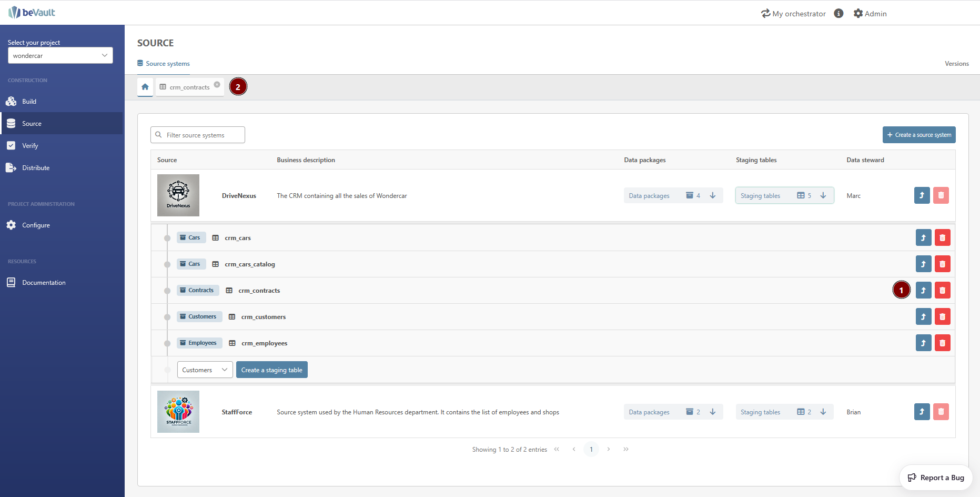980x497 pixels.
Task: Delete the crm_employees staging table
Action: coord(942,343)
